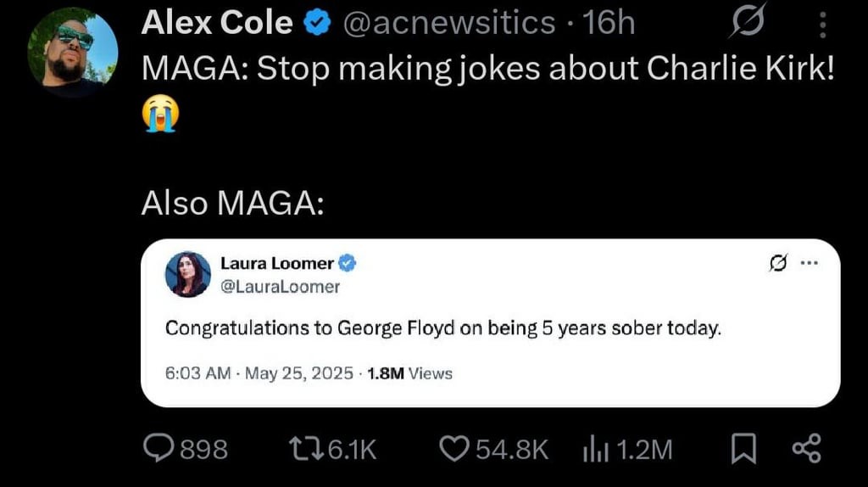
Task: Open the 16h timestamp link
Action: pyautogui.click(x=608, y=24)
